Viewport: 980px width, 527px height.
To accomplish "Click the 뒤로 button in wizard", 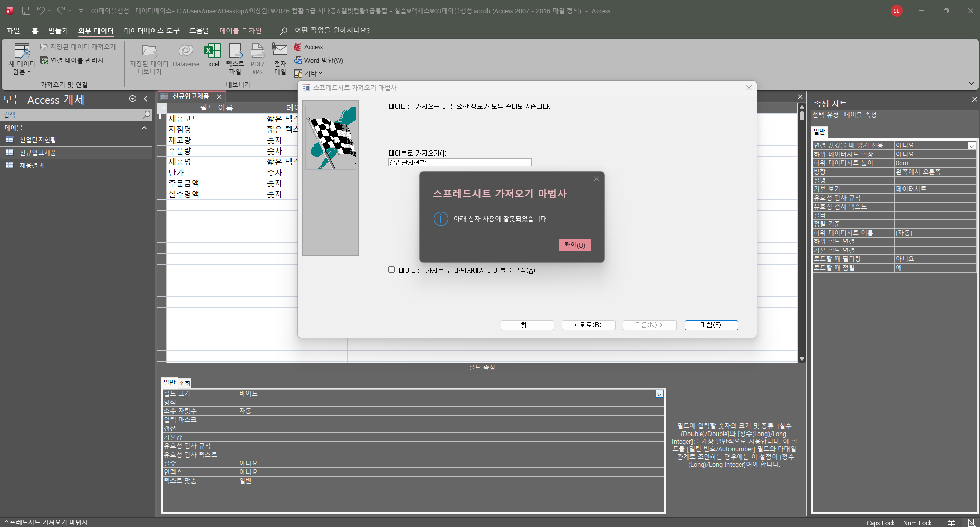I will [x=588, y=325].
